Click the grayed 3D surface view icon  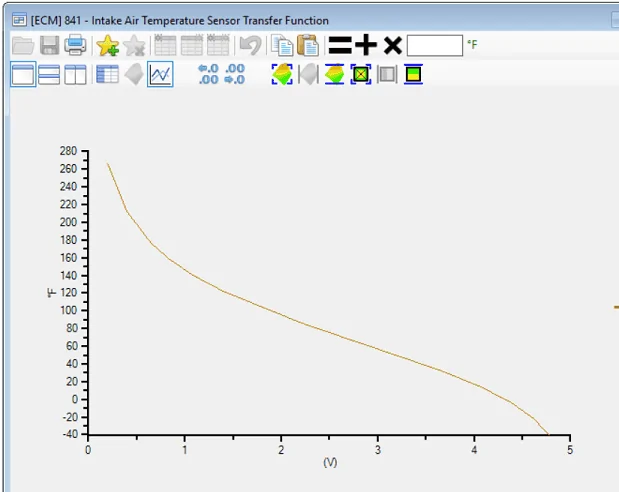tap(134, 74)
